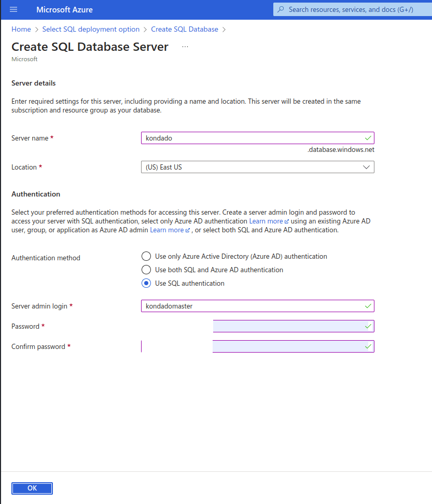Return to Create SQL Database breadcrumb
The height and width of the screenshot is (504, 432).
[x=185, y=29]
